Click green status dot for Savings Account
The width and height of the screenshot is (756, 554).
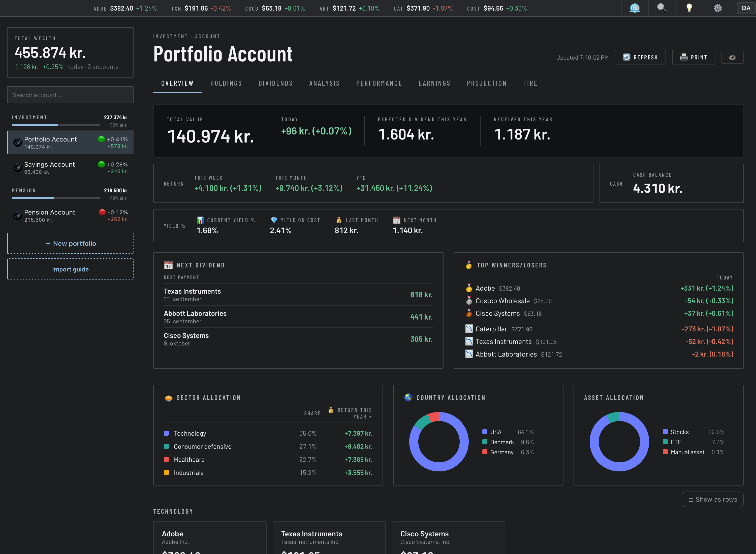click(x=101, y=164)
